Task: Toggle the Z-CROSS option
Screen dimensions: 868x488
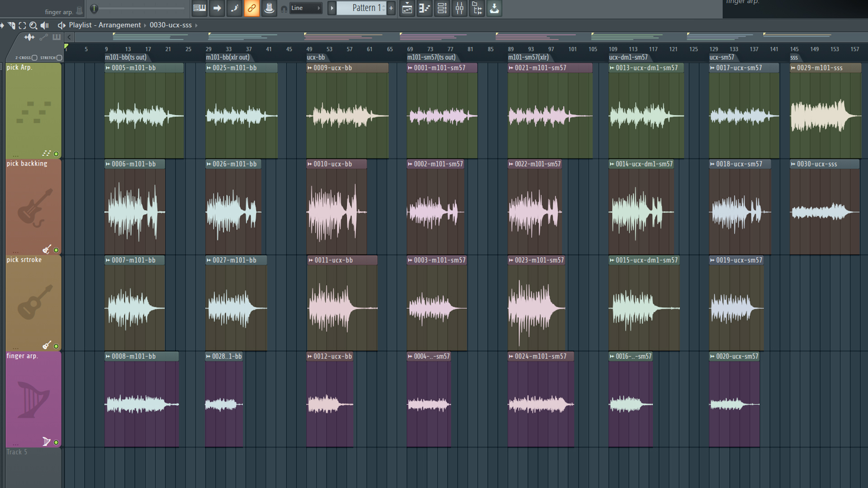Action: click(x=34, y=58)
